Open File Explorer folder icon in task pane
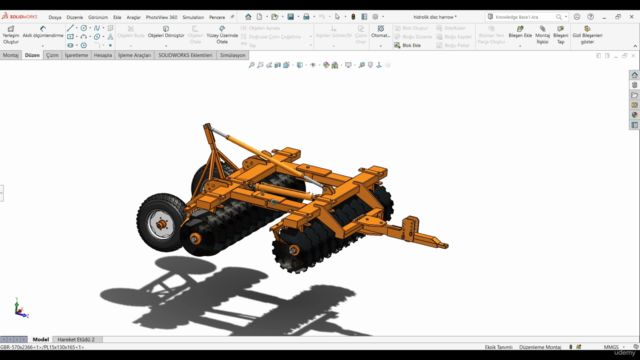The image size is (640, 360). [x=634, y=95]
